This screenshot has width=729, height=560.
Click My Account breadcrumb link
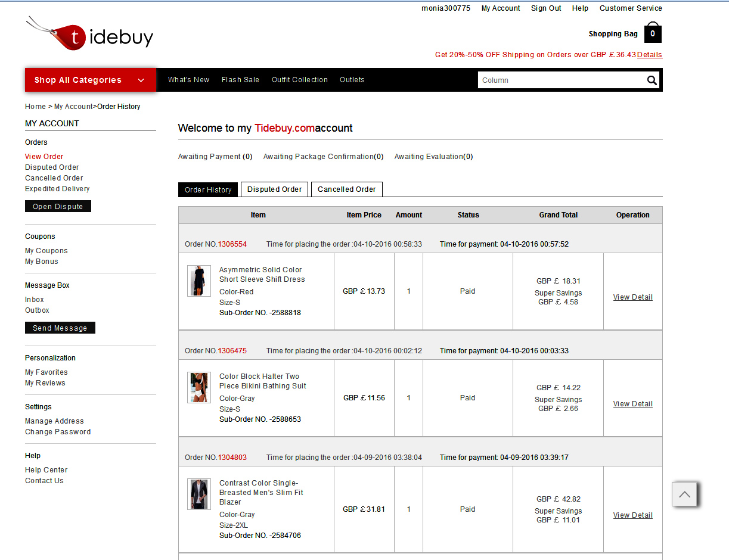[73, 107]
